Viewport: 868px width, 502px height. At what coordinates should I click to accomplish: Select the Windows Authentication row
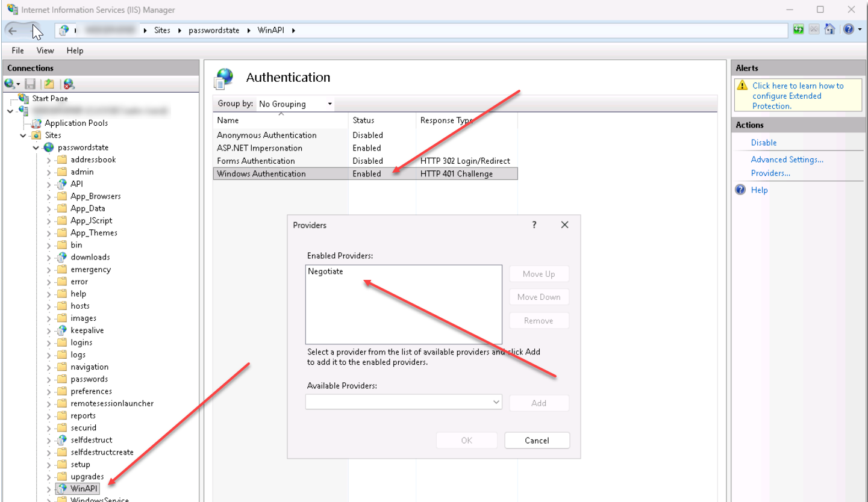[x=365, y=174]
